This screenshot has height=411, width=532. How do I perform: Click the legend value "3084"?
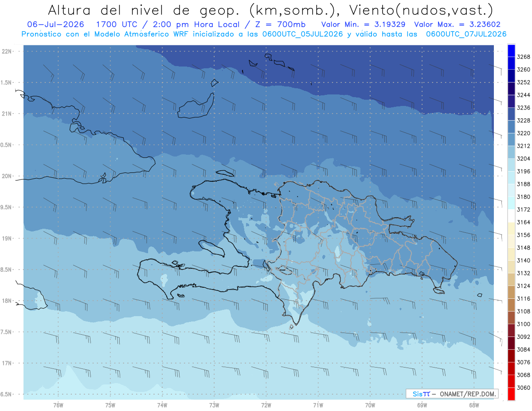point(524,349)
